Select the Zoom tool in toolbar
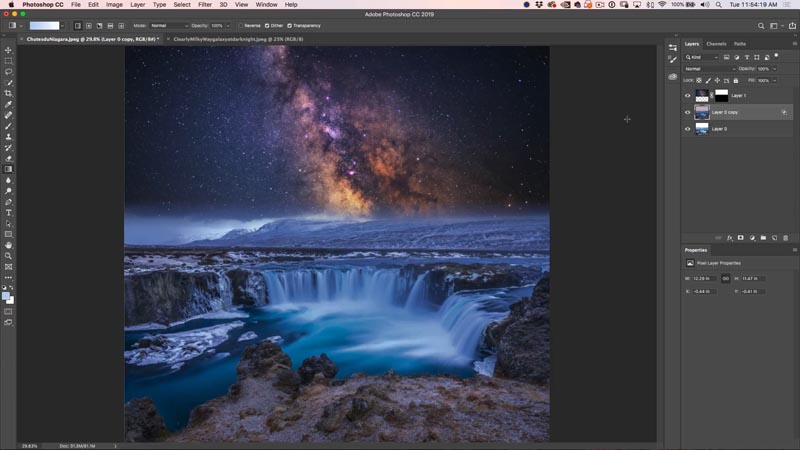Image resolution: width=800 pixels, height=450 pixels. (8, 256)
